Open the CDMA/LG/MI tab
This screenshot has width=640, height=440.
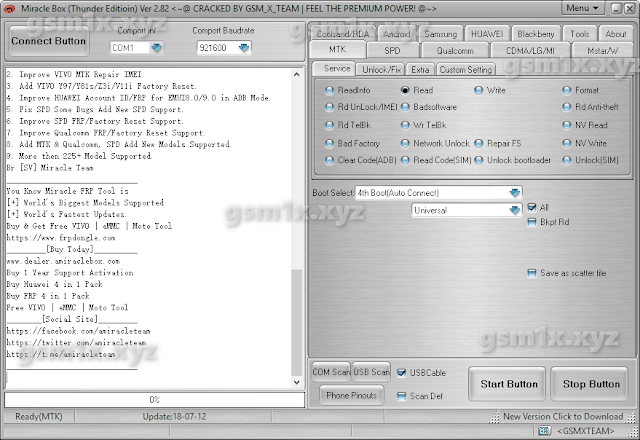530,51
